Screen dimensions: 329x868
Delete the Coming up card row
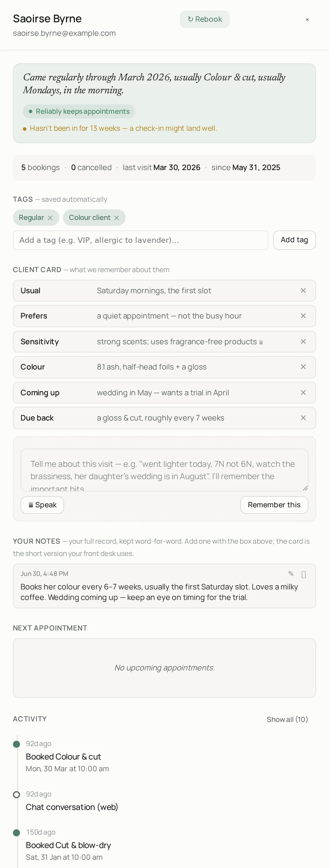pyautogui.click(x=303, y=393)
